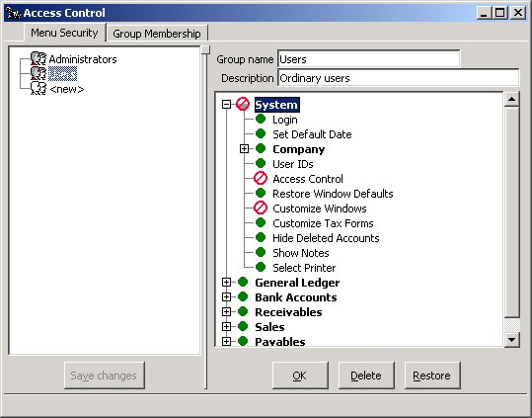Click the green dot beside User IDs
The height and width of the screenshot is (418, 532).
261,164
